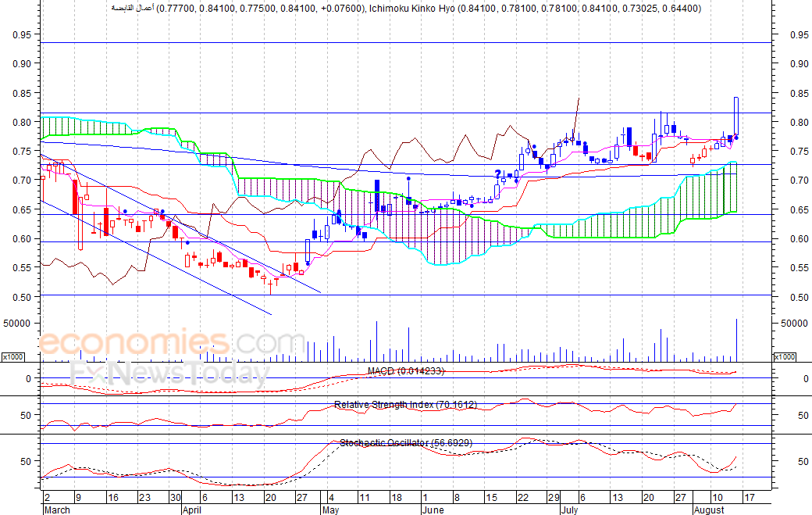Click the date label 4 on time axis
The width and height of the screenshot is (812, 515).
click(x=330, y=498)
